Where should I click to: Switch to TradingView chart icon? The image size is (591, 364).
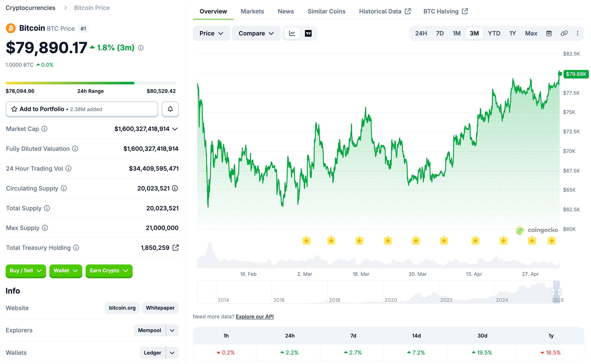[308, 33]
